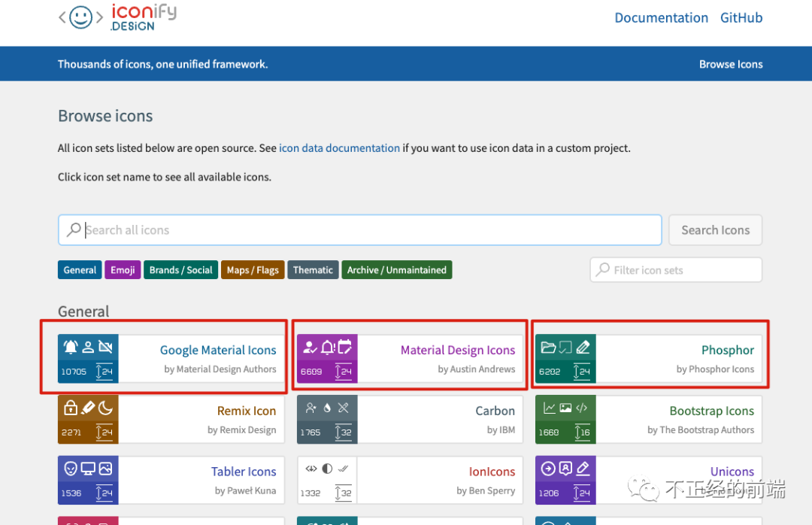Screen dimensions: 812x525
Task: Open Google Material Icons set
Action: pos(218,351)
